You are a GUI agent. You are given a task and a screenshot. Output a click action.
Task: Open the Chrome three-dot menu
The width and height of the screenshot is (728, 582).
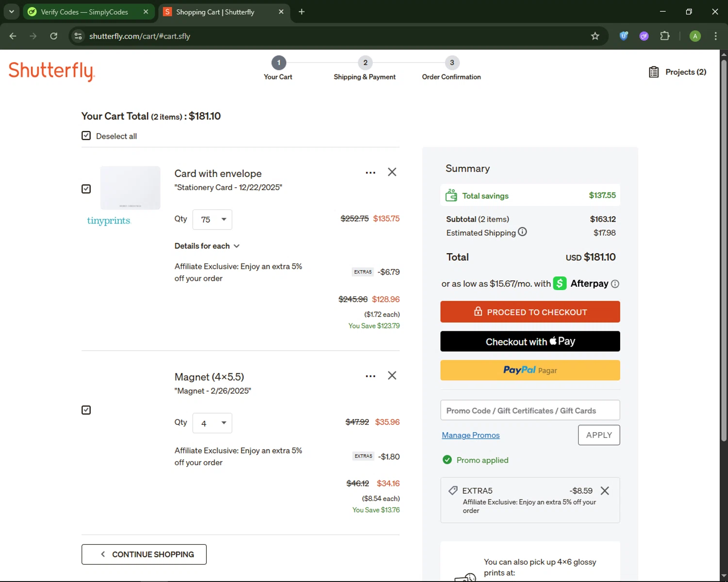[x=715, y=36]
